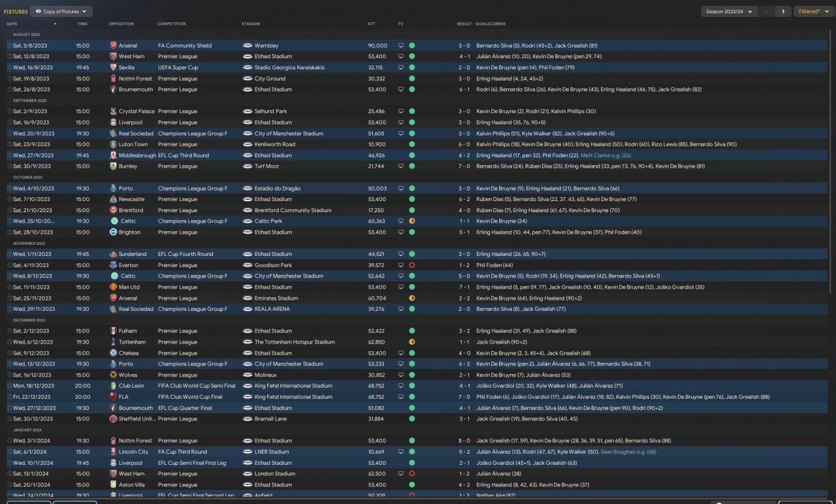Click the Newcastle club badge
This screenshot has height=504, width=836.
114,199
